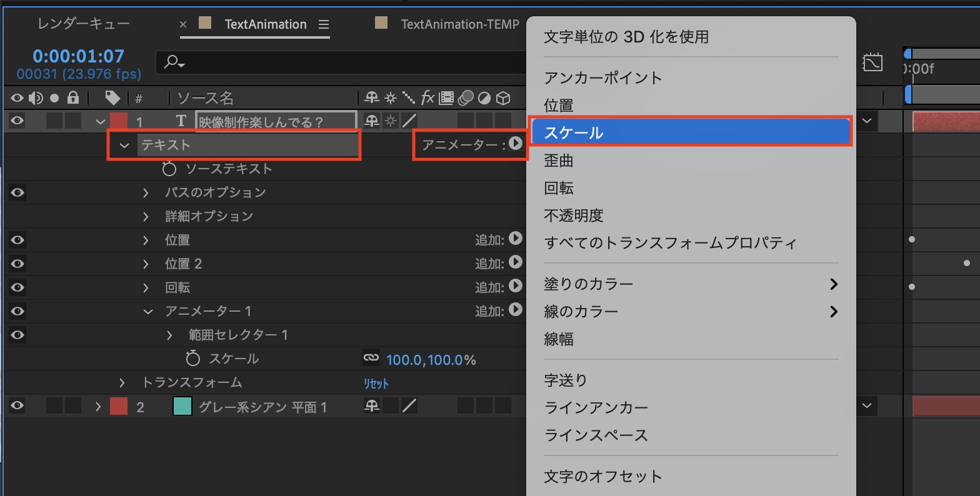Expand トランスフォーム group
980x496 pixels.
[122, 382]
